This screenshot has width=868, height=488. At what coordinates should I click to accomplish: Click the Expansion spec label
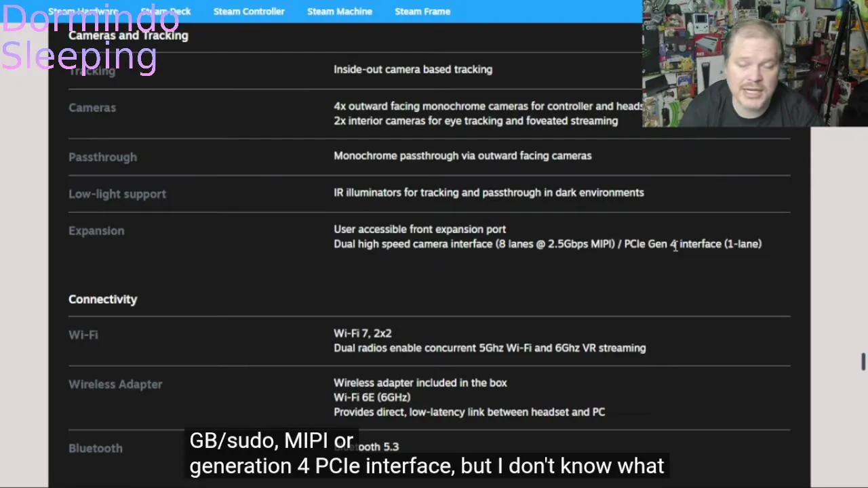pyautogui.click(x=96, y=230)
